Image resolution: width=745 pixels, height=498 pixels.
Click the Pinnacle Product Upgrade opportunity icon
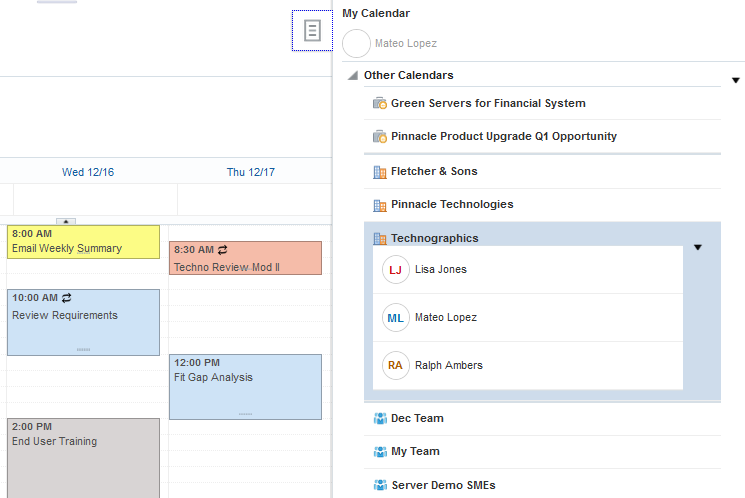[379, 136]
